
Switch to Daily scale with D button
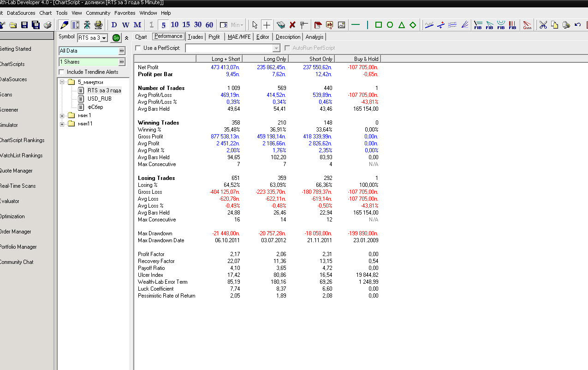(114, 25)
